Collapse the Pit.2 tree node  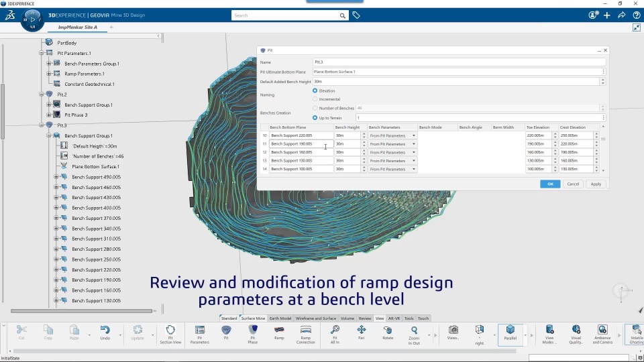pos(42,94)
